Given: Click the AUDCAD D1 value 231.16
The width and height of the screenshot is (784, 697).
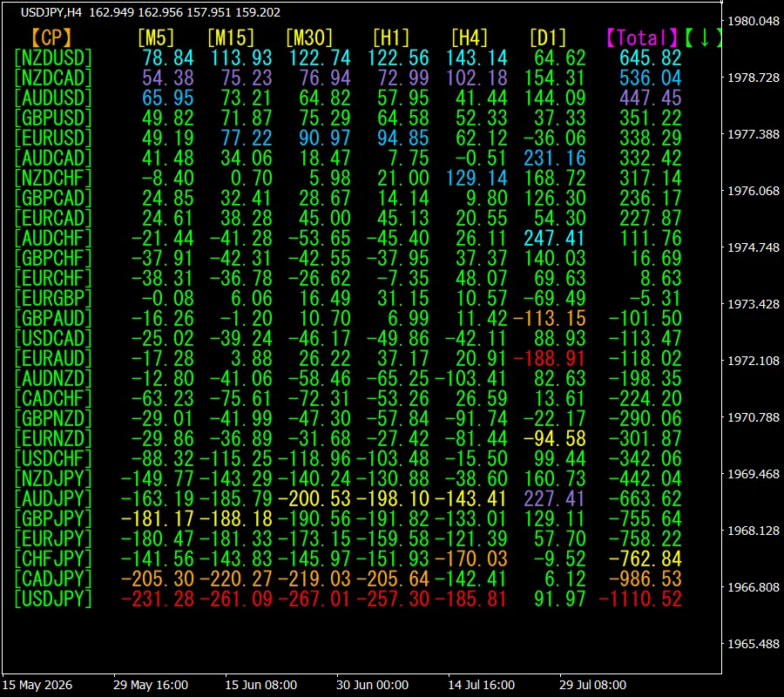Looking at the screenshot, I should click(x=555, y=158).
